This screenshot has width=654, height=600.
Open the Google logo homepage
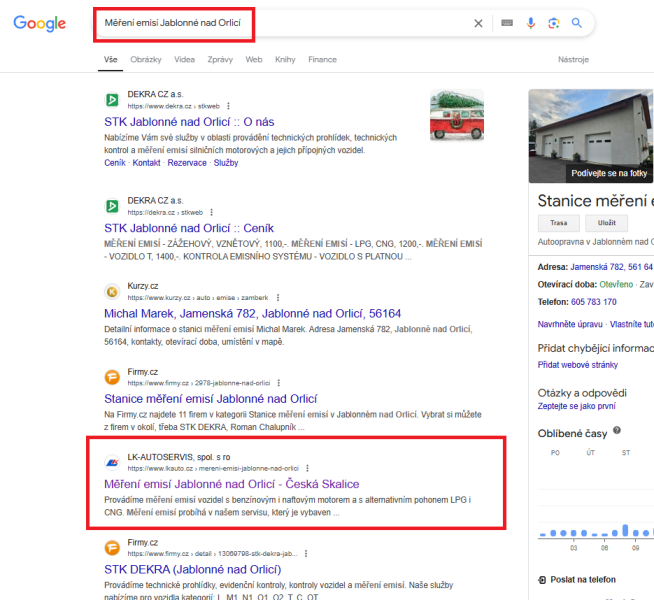click(40, 23)
